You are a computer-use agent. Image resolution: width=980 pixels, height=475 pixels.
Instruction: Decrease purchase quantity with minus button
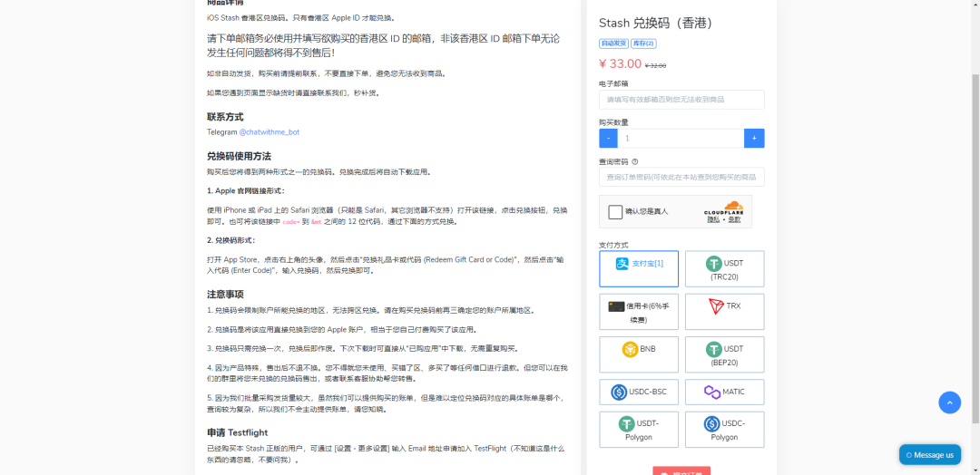608,138
